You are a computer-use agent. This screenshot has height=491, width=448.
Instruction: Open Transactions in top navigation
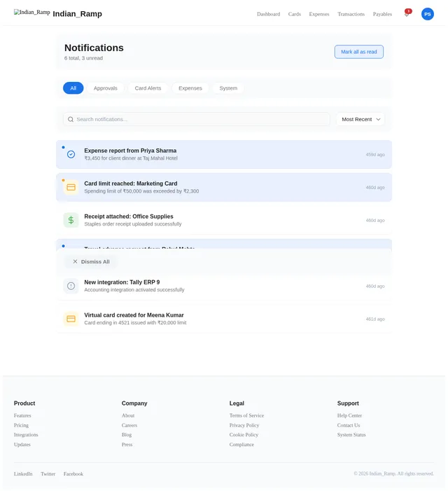[x=351, y=14]
